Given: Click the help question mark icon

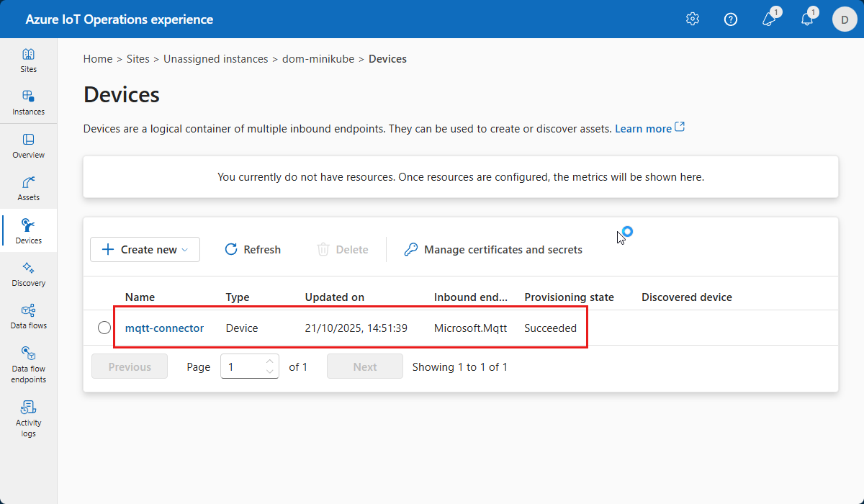Looking at the screenshot, I should tap(731, 19).
